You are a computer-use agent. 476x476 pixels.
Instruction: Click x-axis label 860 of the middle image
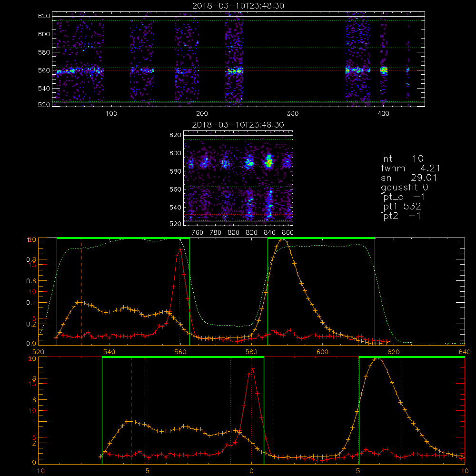[x=288, y=233]
